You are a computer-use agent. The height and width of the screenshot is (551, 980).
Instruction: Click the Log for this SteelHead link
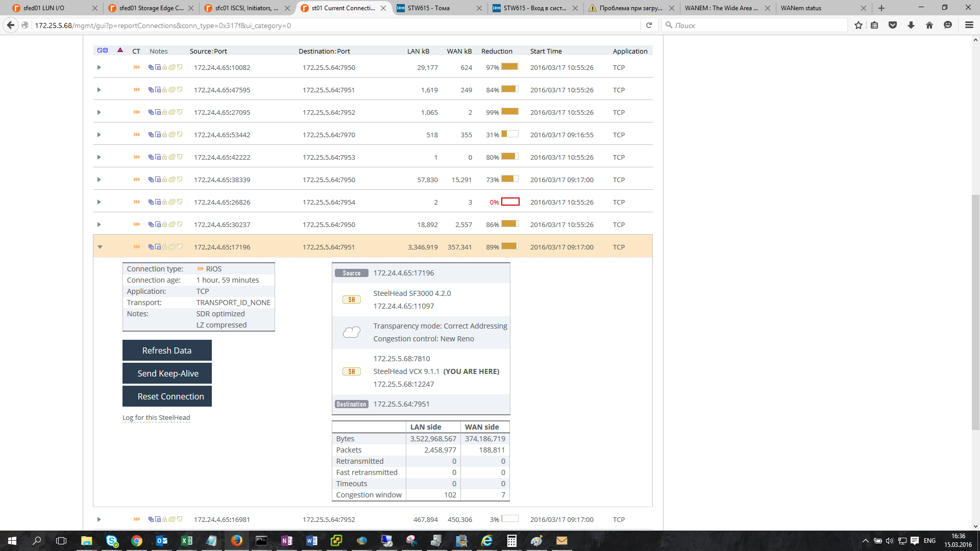156,417
